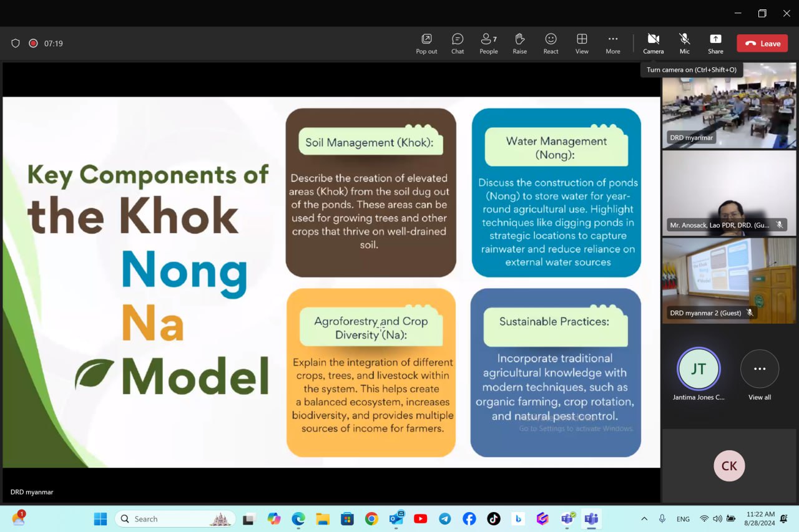
Task: Open the People participants list
Action: click(488, 43)
